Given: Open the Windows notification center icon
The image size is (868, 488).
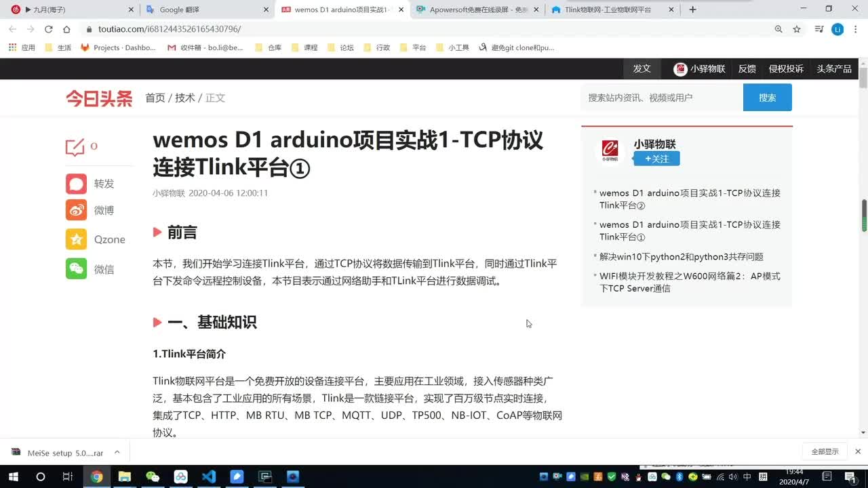Looking at the screenshot, I should [x=850, y=476].
